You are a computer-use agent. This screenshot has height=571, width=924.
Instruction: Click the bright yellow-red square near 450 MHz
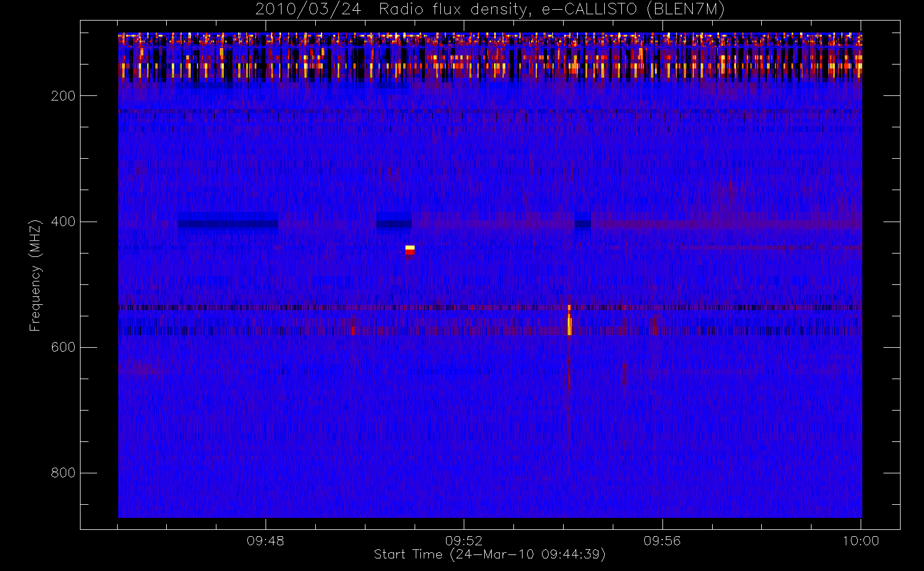[410, 250]
